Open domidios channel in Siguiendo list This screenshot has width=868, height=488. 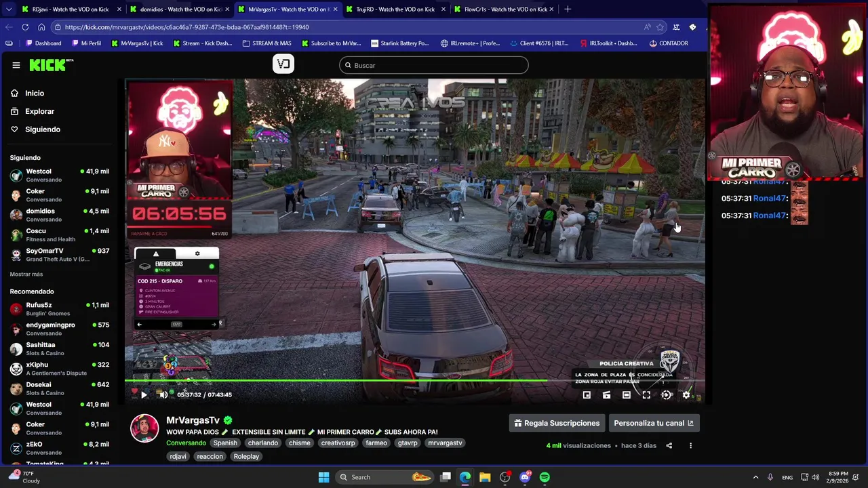60,215
